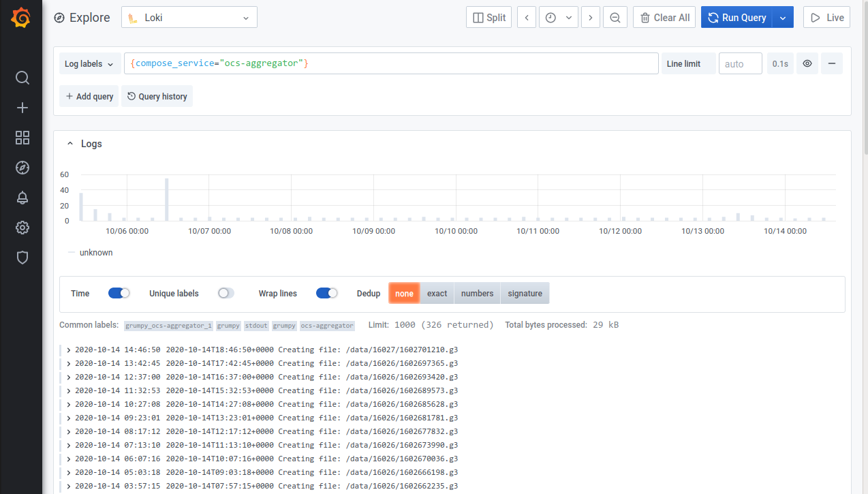Image resolution: width=868 pixels, height=494 pixels.
Task: Open the Loki data source dropdown
Action: (x=189, y=18)
